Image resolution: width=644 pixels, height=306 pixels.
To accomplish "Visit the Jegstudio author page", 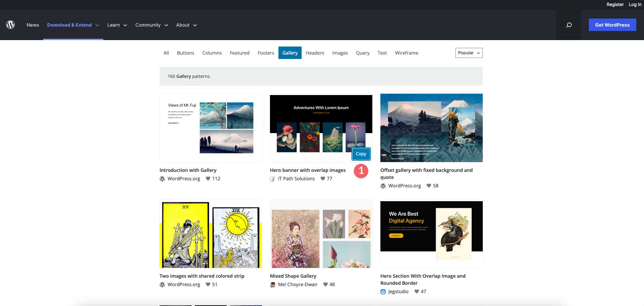I will tap(398, 292).
